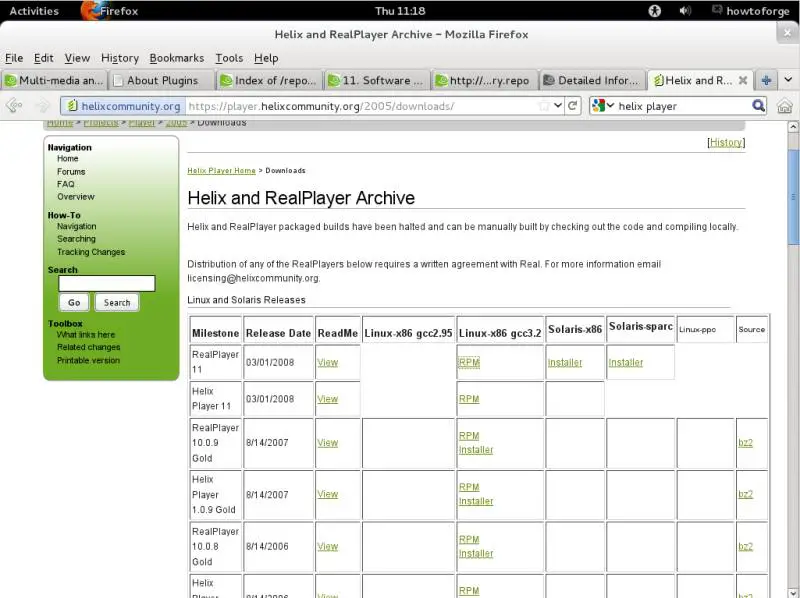The height and width of the screenshot is (598, 800).
Task: Open the URL bar history dropdown arrow
Action: [x=558, y=106]
